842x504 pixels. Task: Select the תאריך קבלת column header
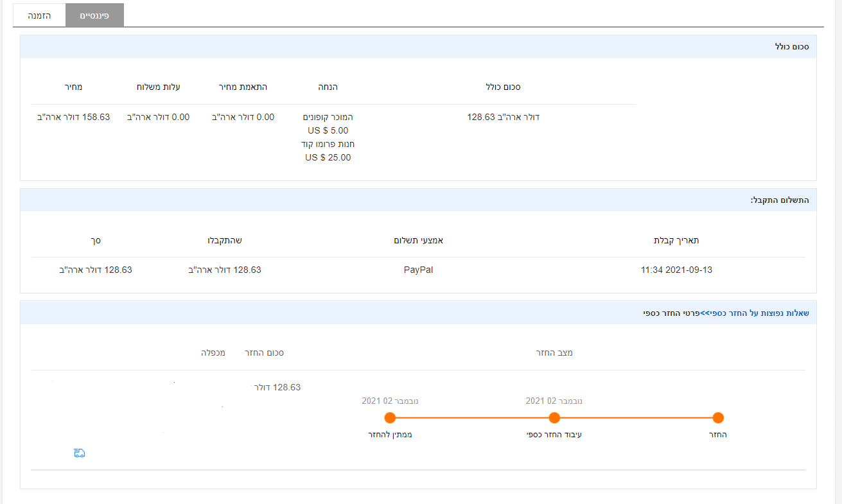coord(676,241)
